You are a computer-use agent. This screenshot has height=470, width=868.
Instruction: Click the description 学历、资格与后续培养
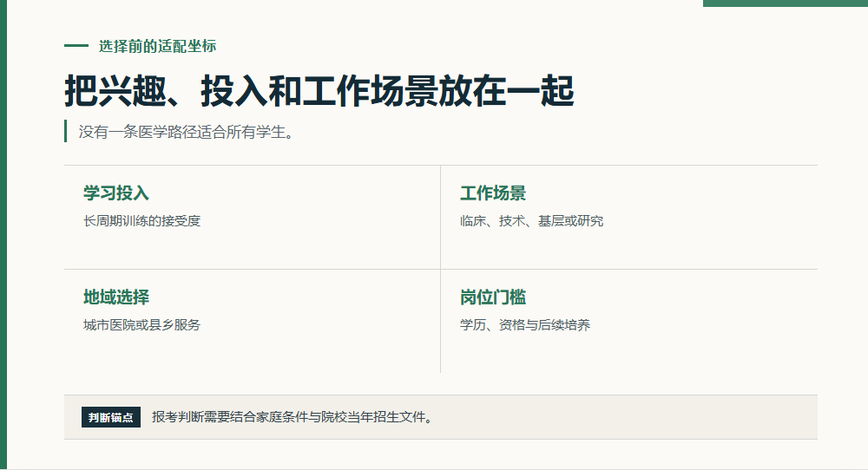point(525,325)
